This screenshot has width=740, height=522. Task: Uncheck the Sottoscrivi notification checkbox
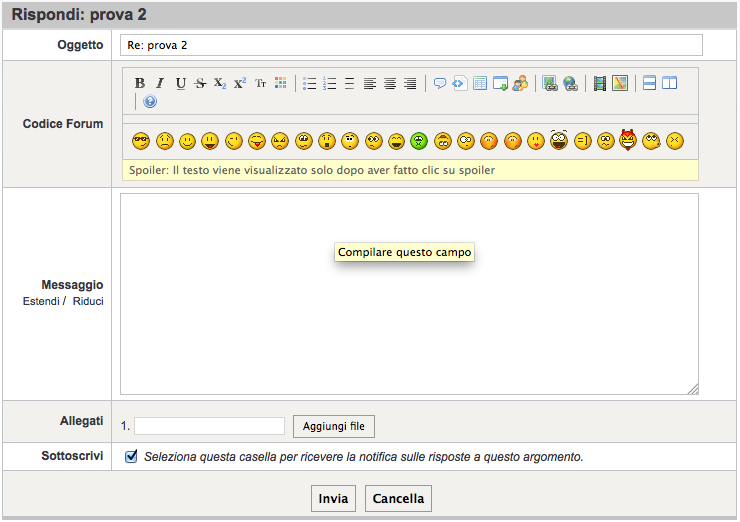[131, 457]
